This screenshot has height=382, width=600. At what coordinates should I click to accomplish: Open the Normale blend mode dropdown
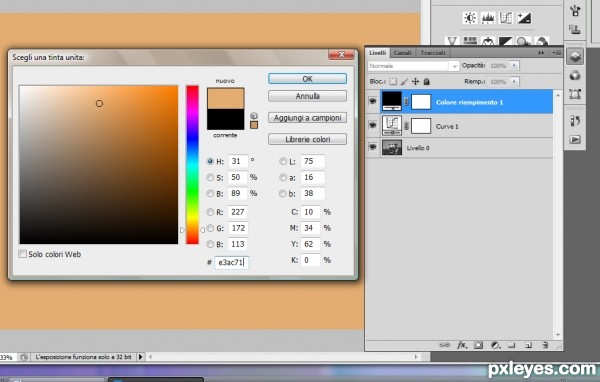click(413, 66)
